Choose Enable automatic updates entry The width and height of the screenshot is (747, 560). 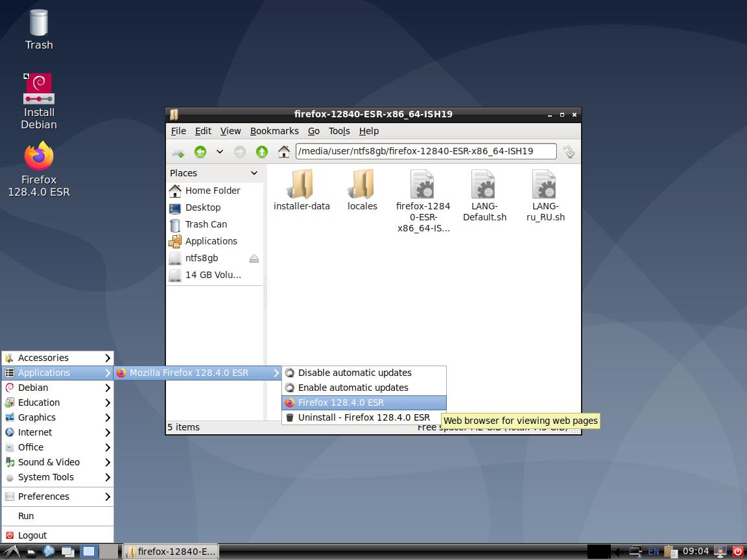pyautogui.click(x=364, y=388)
